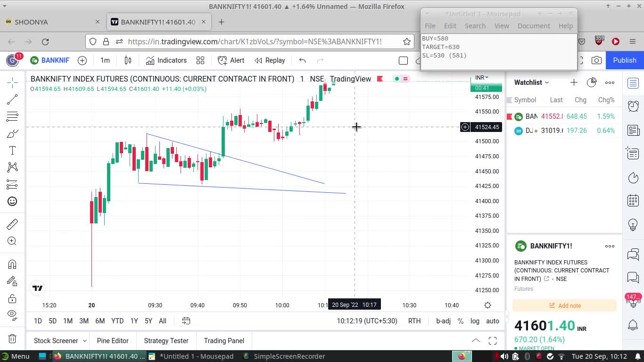Click the trash remove drawings icon

(x=12, y=338)
